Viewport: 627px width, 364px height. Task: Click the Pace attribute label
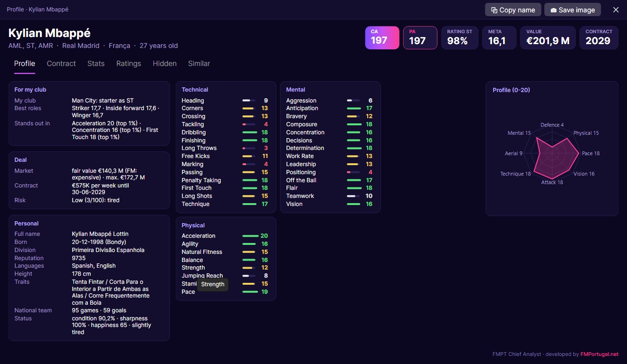pos(188,292)
